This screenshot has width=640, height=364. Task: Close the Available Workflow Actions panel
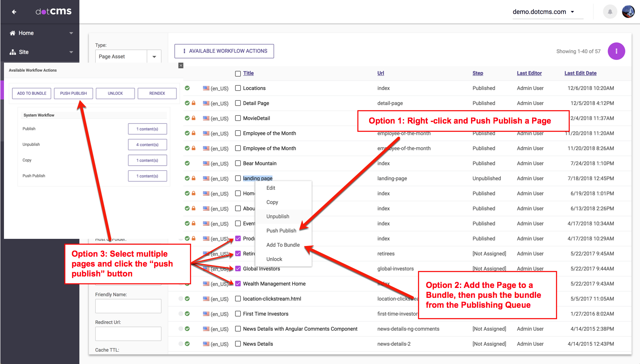(x=181, y=65)
